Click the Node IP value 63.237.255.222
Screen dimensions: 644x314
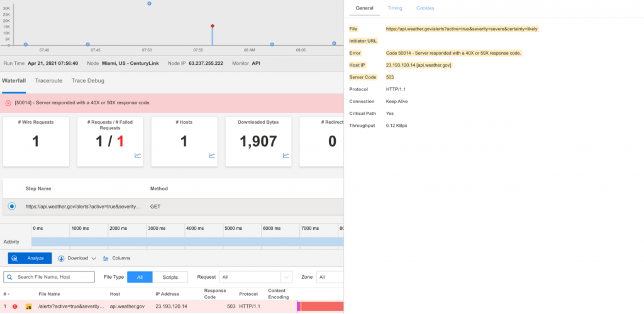pyautogui.click(x=206, y=63)
